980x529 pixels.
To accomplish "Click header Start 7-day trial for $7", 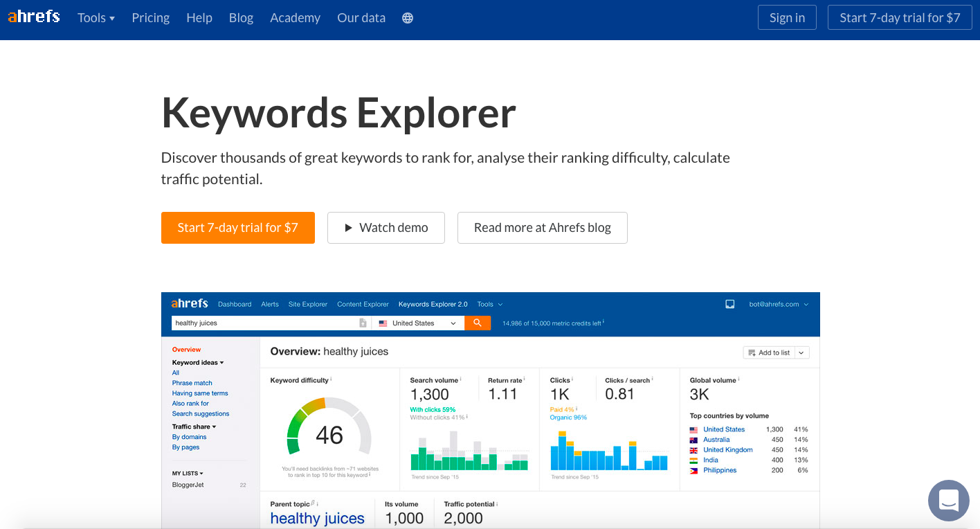I will [x=900, y=18].
